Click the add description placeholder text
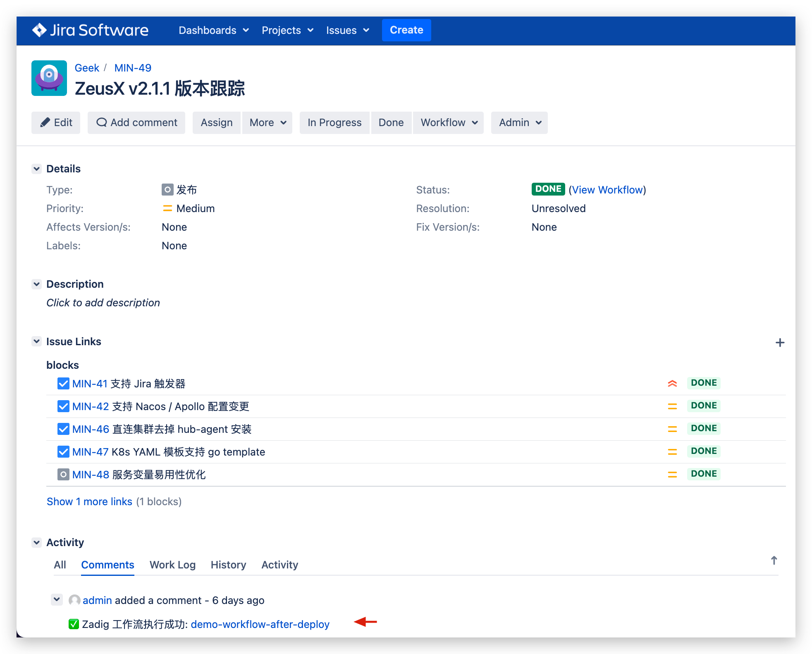This screenshot has height=654, width=812. pyautogui.click(x=103, y=302)
